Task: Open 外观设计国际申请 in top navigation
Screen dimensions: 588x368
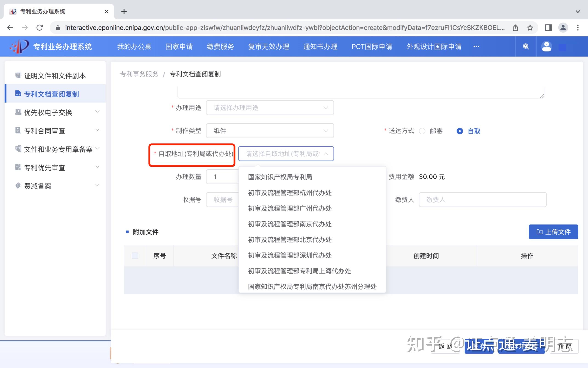Action: pyautogui.click(x=434, y=46)
